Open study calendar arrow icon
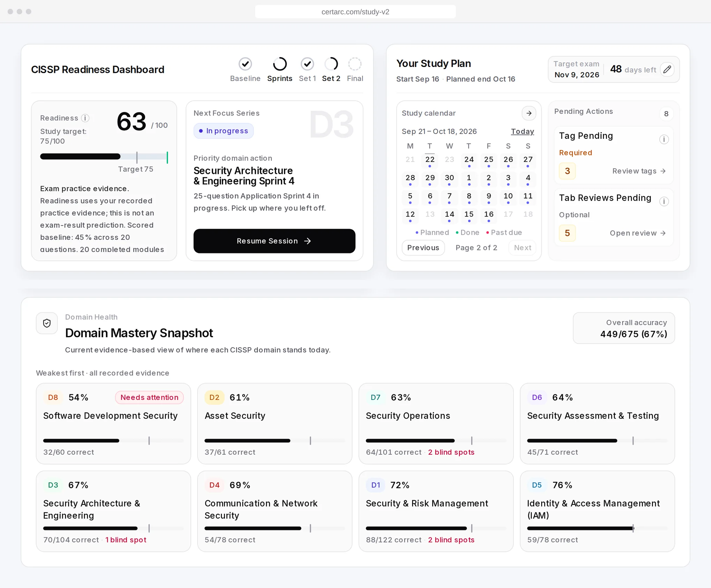Screen dimensions: 711x588 [x=529, y=113]
